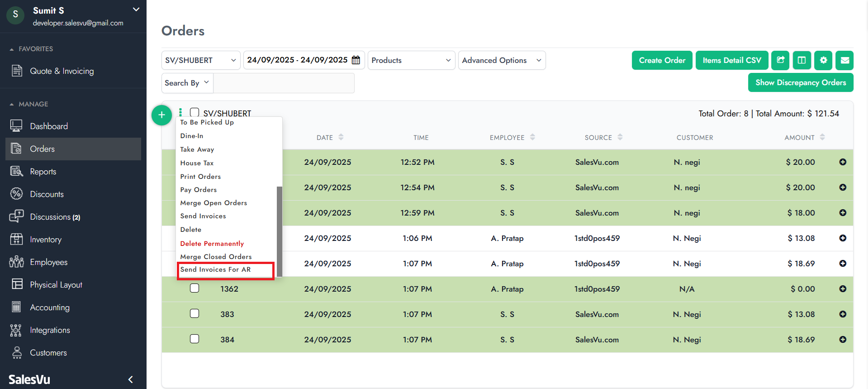Click the Employees people icon
868x389 pixels.
[16, 262]
